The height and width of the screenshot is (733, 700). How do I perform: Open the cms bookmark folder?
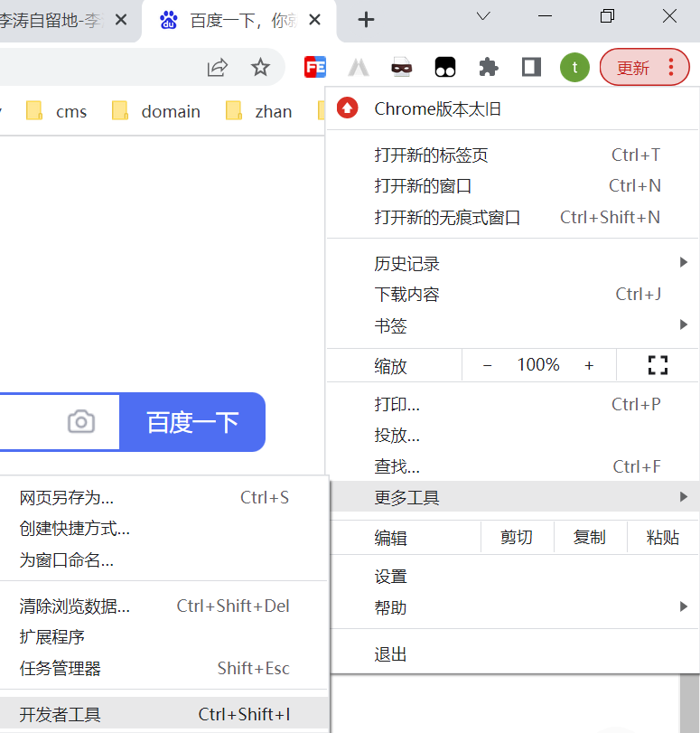[56, 111]
